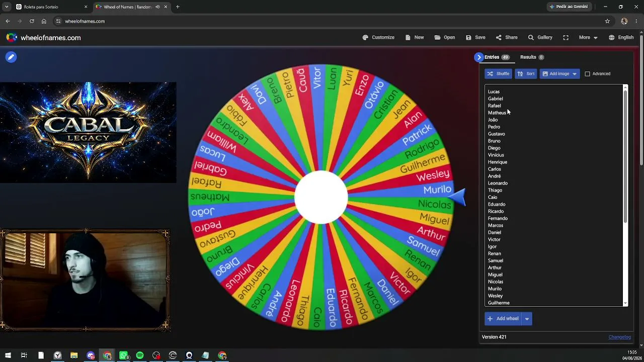
Task: View site information icon in address bar
Action: [x=58, y=21]
